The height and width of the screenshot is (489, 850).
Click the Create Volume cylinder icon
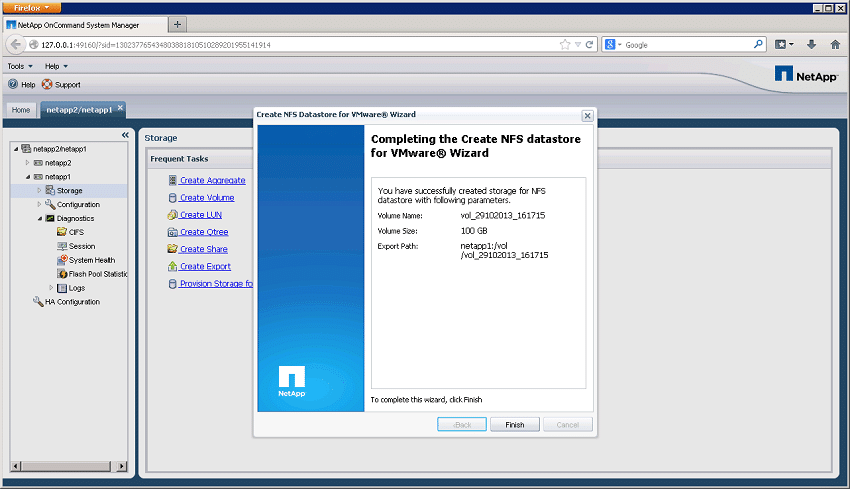click(172, 197)
